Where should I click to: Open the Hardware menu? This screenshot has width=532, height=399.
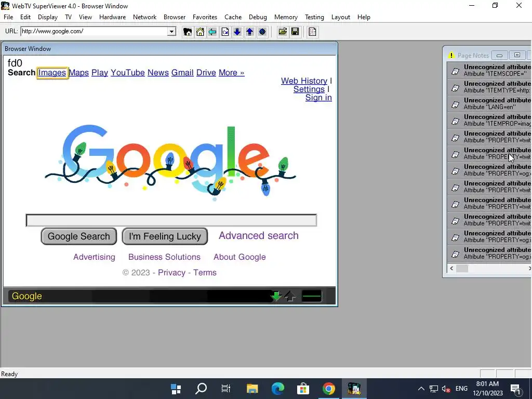pyautogui.click(x=112, y=17)
